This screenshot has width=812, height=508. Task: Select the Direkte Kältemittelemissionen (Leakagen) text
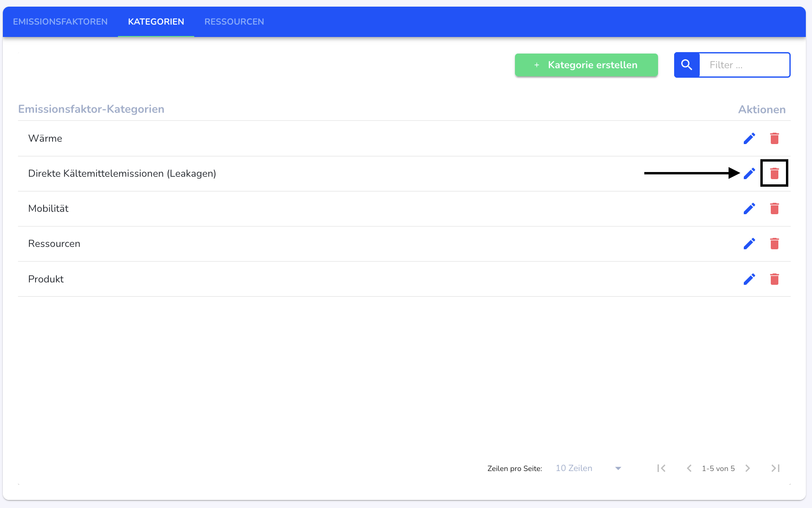pos(122,173)
